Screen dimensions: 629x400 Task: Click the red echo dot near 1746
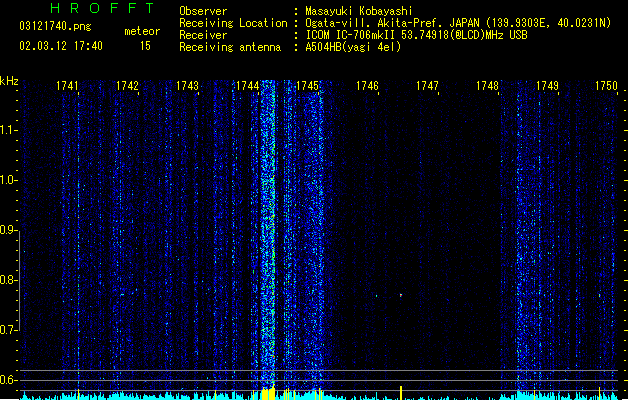coord(401,295)
